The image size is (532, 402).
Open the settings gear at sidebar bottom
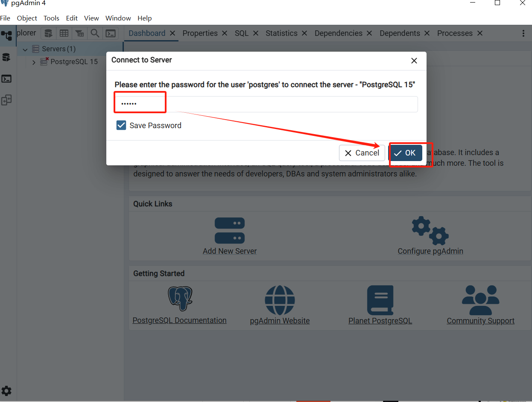tap(6, 390)
